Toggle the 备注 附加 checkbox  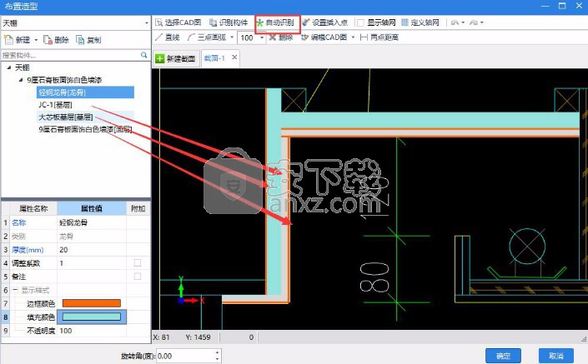click(138, 277)
